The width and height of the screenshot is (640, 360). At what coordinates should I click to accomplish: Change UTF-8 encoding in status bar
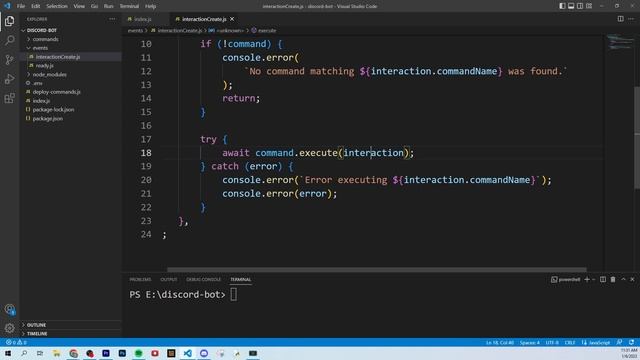coord(552,342)
